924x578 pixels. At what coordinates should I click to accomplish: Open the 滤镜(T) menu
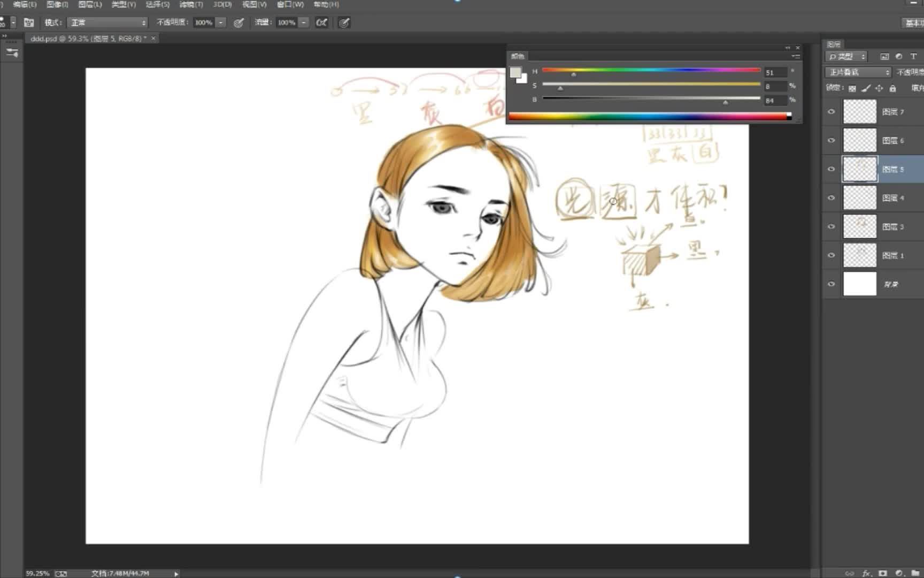pyautogui.click(x=191, y=4)
